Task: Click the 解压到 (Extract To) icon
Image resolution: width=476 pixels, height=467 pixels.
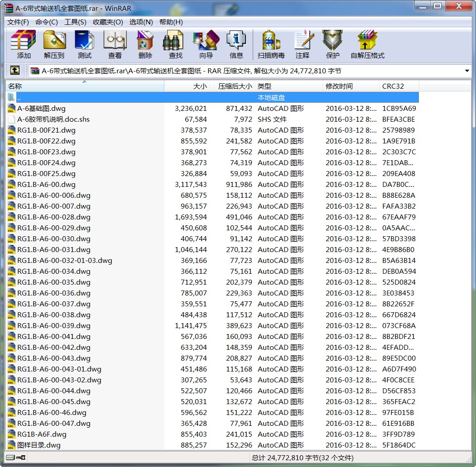Action: pos(54,44)
